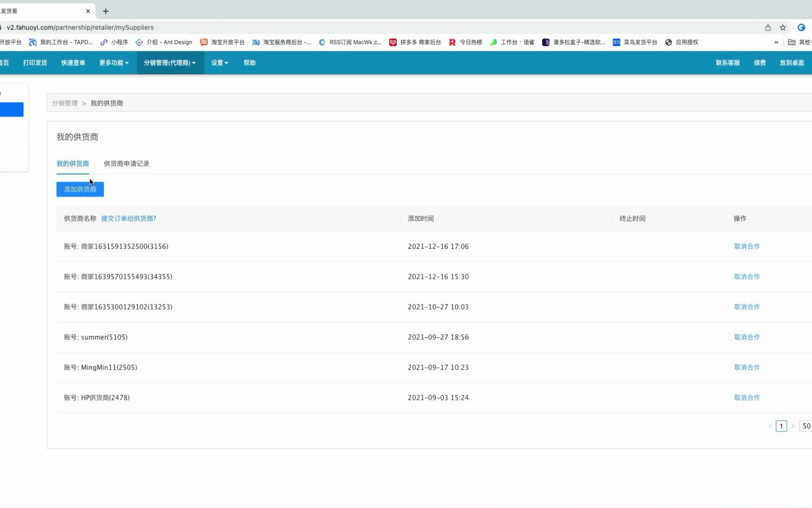This screenshot has width=812, height=508.
Task: Open the 淘宝服务商后台 bookmark
Action: pyautogui.click(x=281, y=42)
